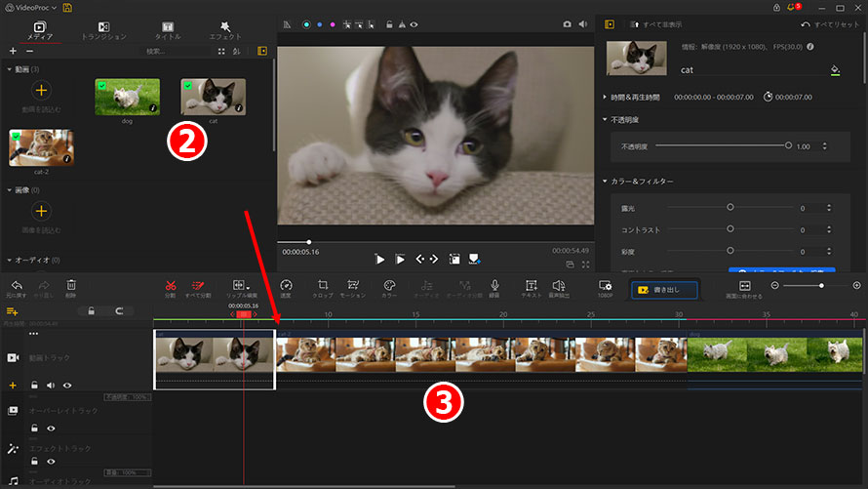
Task: Open the Text (テキスト) tool
Action: (531, 285)
